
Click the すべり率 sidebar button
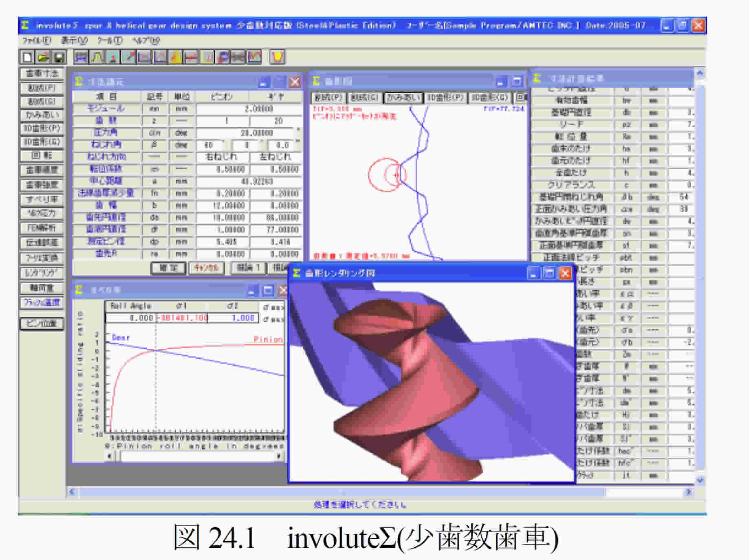[x=42, y=199]
